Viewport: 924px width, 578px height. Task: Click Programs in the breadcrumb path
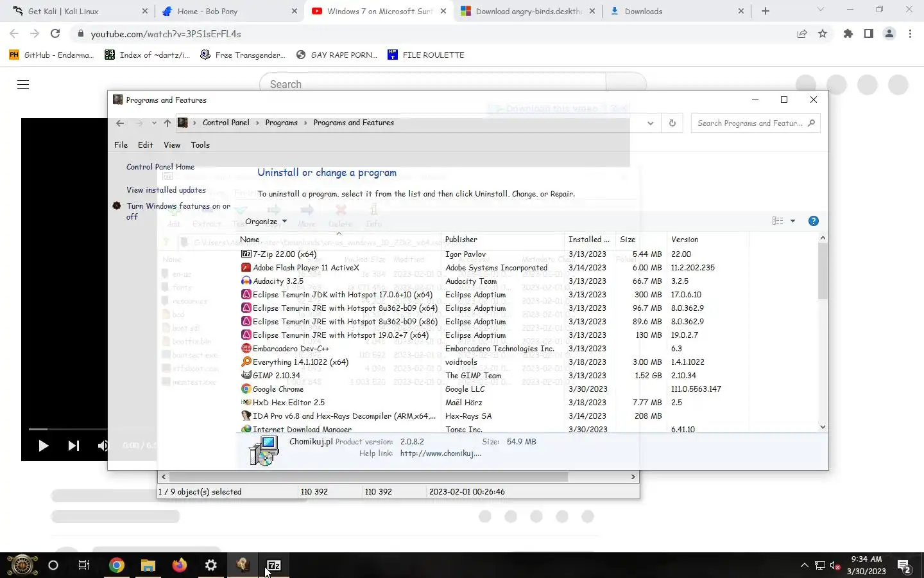(282, 123)
